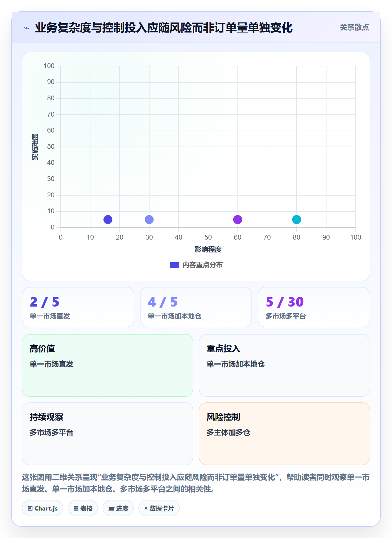The height and width of the screenshot is (538, 392).
Task: Click the lightning icon beside the title
Action: point(27,28)
